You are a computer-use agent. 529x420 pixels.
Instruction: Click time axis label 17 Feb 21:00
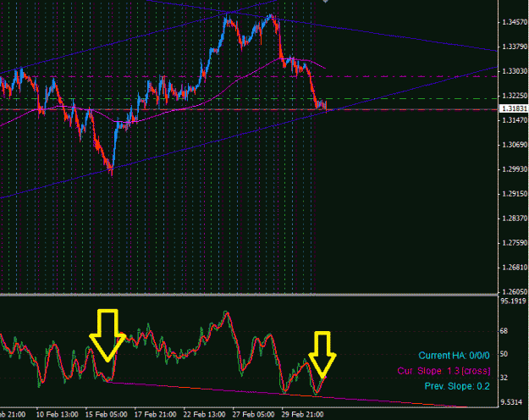pos(155,414)
